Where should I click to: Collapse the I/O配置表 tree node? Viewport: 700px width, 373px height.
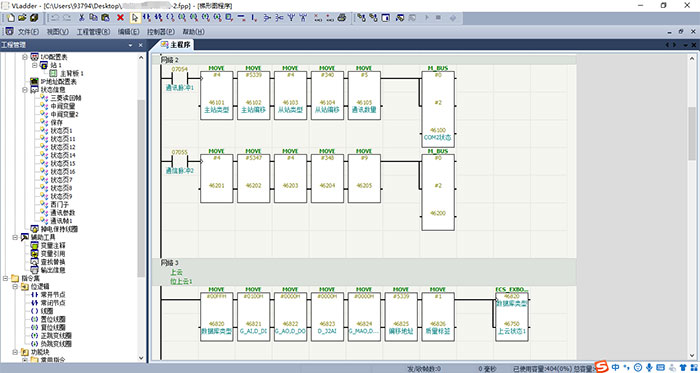(x=25, y=57)
